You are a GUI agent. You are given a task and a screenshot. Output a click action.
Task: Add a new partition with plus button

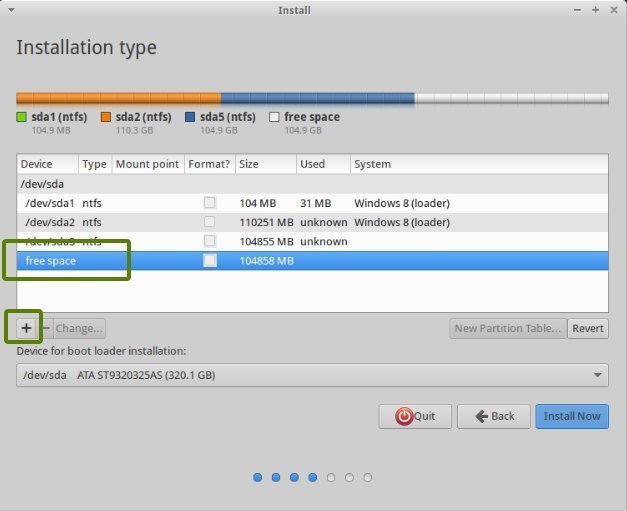[x=26, y=328]
